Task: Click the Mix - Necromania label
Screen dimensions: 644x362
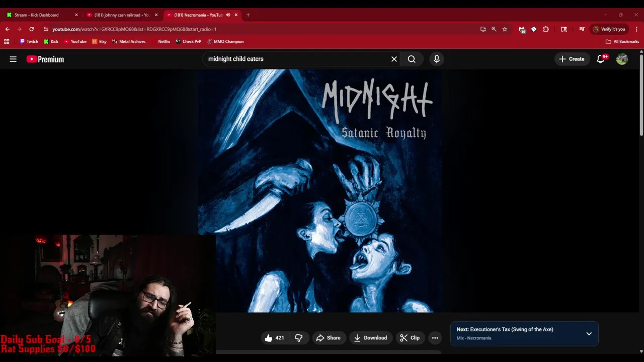Action: [474, 338]
